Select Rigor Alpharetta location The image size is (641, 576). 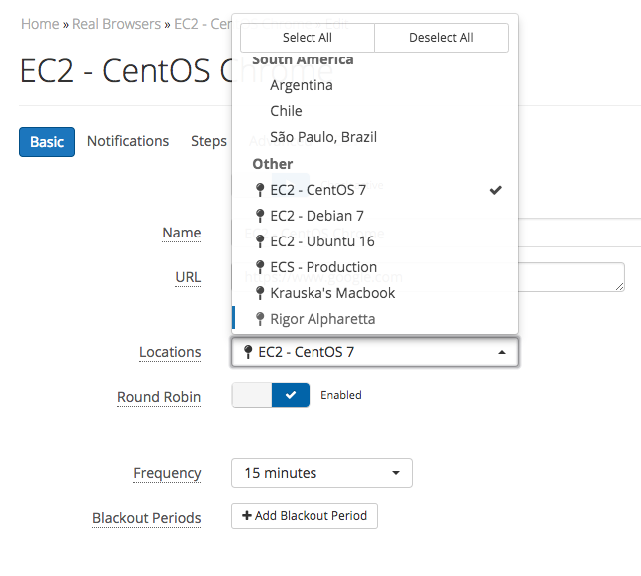[374, 318]
